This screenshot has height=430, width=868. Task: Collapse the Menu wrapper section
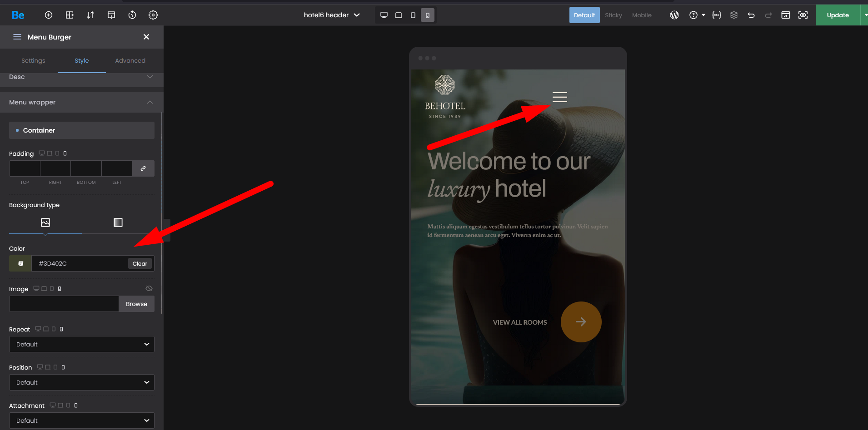pos(150,102)
